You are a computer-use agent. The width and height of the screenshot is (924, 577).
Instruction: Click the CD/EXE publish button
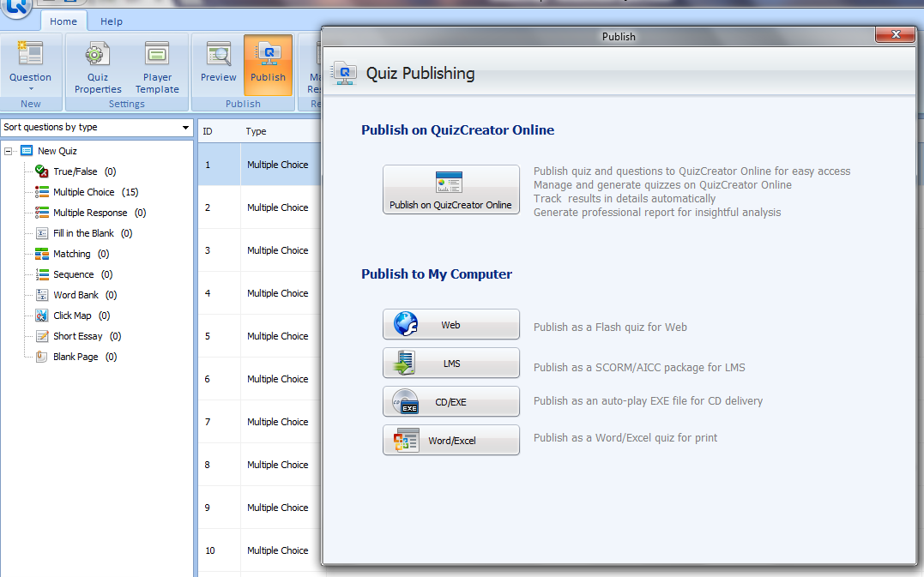(x=450, y=401)
